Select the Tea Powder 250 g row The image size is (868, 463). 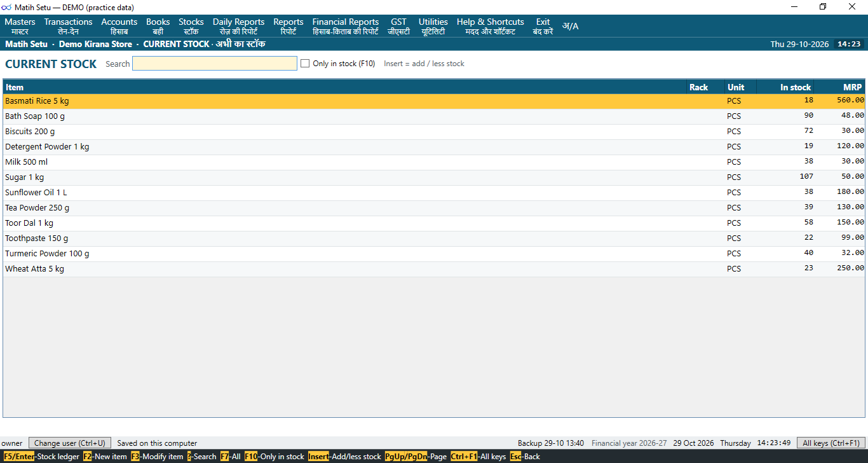pyautogui.click(x=434, y=208)
